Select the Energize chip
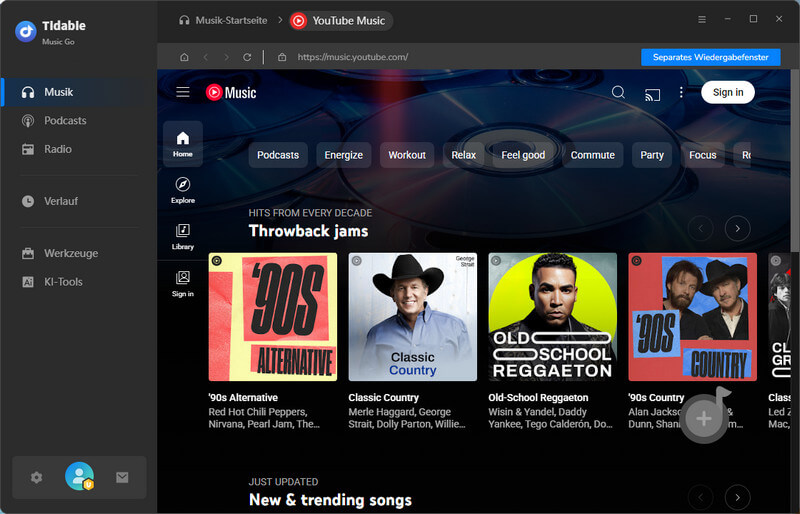This screenshot has height=514, width=800. coord(344,155)
